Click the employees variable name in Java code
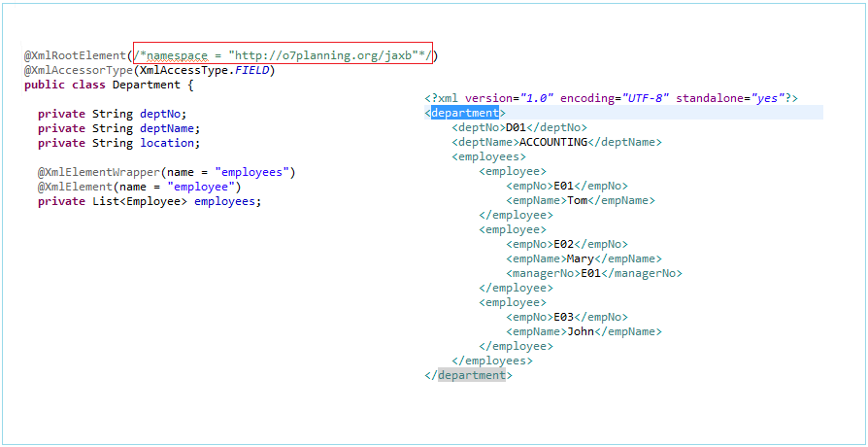Viewport: 868px width, 447px height. pyautogui.click(x=224, y=201)
